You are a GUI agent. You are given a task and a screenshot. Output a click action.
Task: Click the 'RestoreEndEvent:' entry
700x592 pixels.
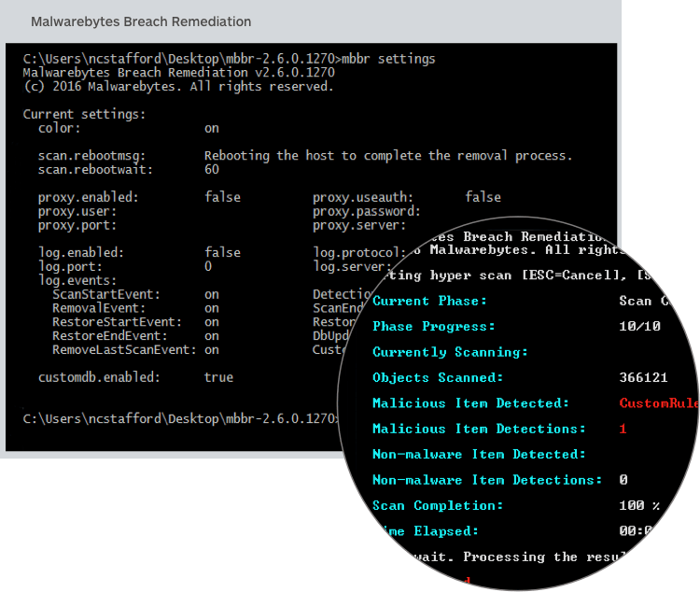[110, 336]
